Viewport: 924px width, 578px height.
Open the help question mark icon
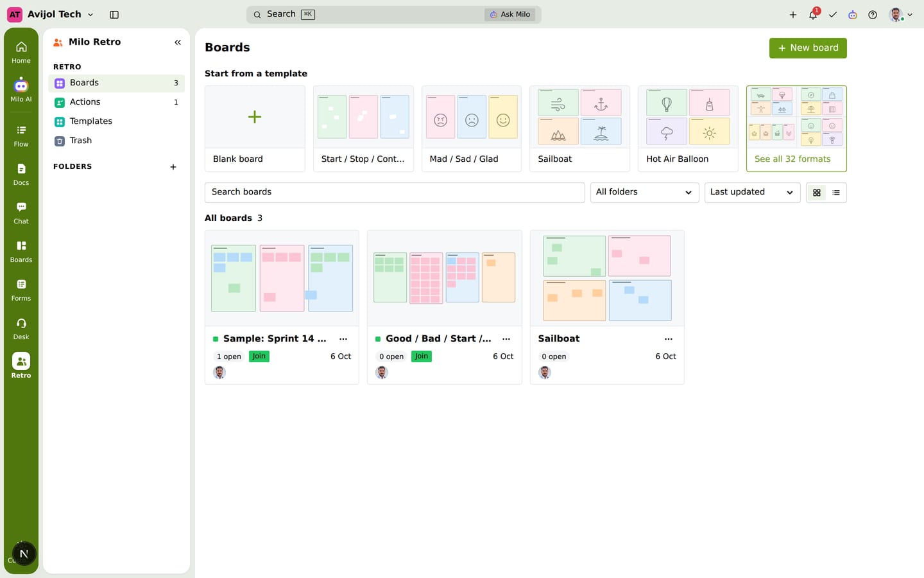(873, 15)
